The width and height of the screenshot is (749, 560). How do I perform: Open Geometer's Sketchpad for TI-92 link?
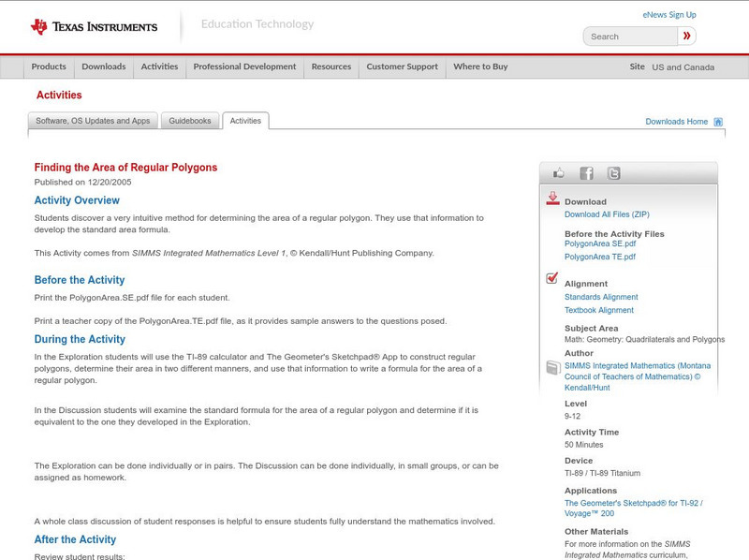click(x=634, y=508)
